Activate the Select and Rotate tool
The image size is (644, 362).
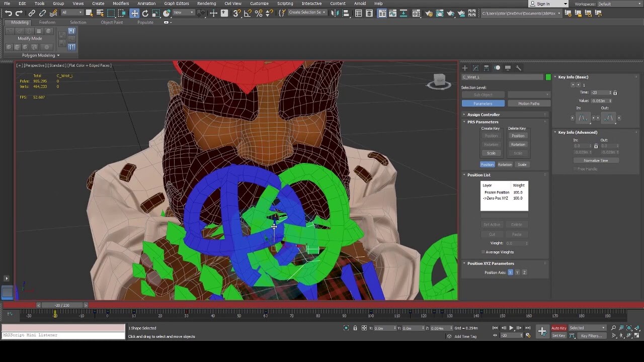pyautogui.click(x=145, y=14)
